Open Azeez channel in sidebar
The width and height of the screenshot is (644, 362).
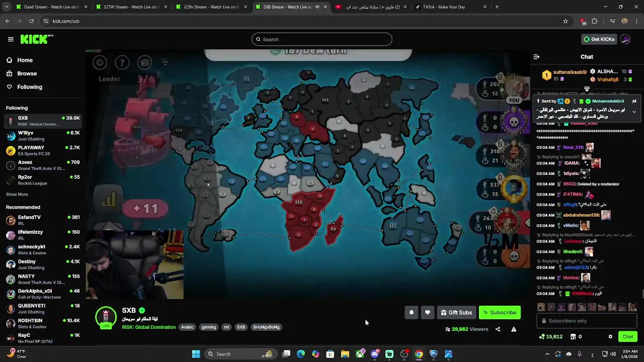click(x=43, y=165)
